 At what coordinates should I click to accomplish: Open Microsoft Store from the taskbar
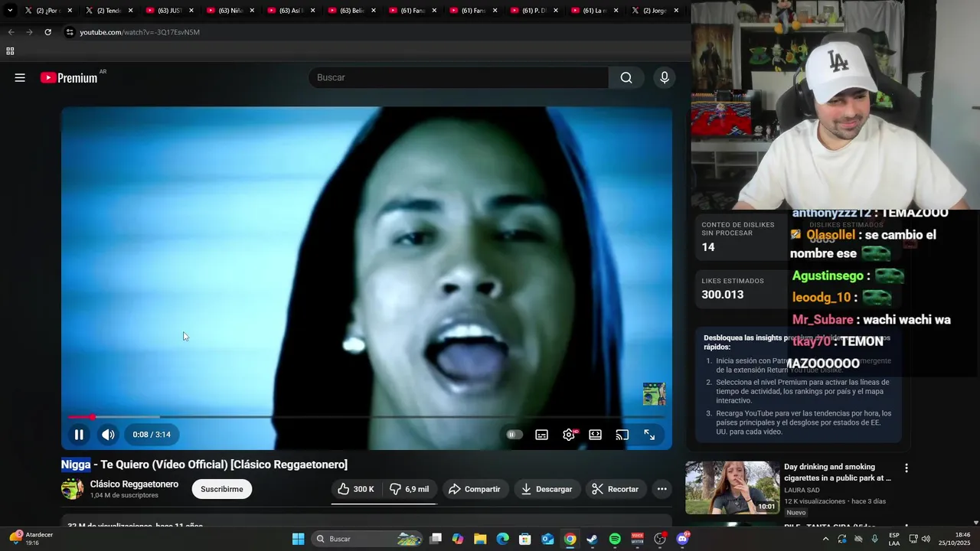[x=525, y=539]
